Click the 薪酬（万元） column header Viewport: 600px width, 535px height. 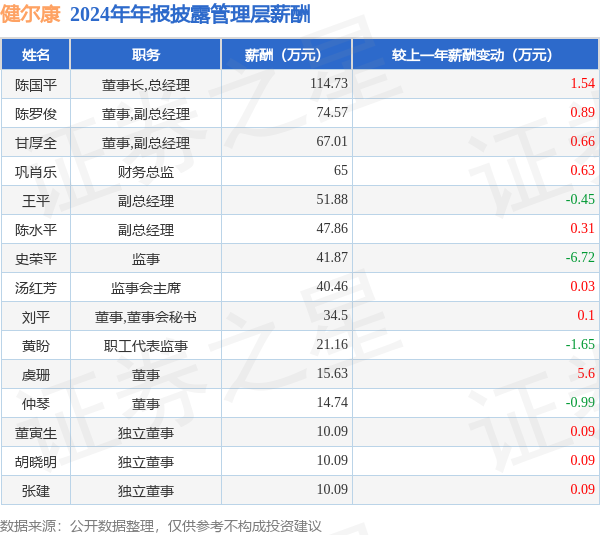tap(287, 54)
